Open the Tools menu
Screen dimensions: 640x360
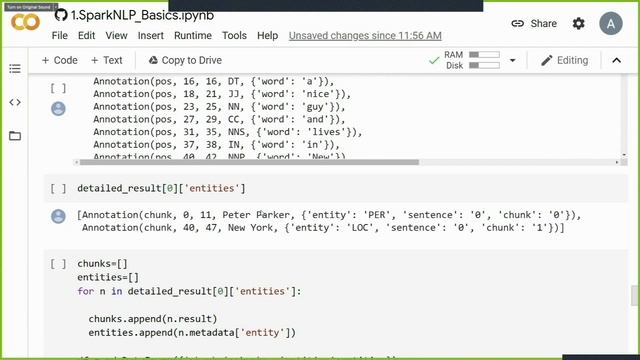[x=234, y=36]
